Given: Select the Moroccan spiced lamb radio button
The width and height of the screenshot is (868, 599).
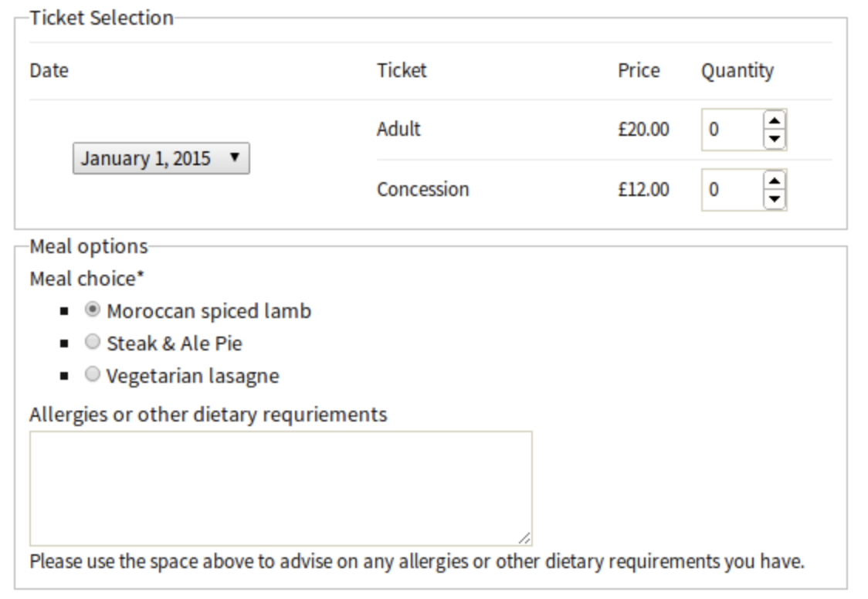Looking at the screenshot, I should (92, 310).
